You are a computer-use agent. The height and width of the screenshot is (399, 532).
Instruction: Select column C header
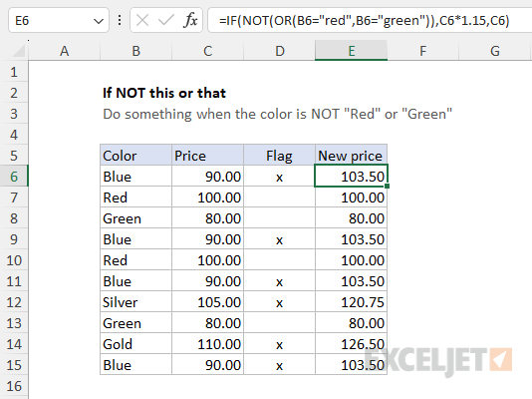pos(207,51)
